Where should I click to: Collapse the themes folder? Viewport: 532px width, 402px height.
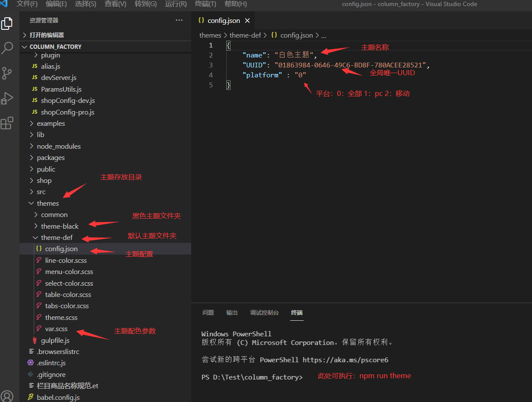[x=48, y=203]
